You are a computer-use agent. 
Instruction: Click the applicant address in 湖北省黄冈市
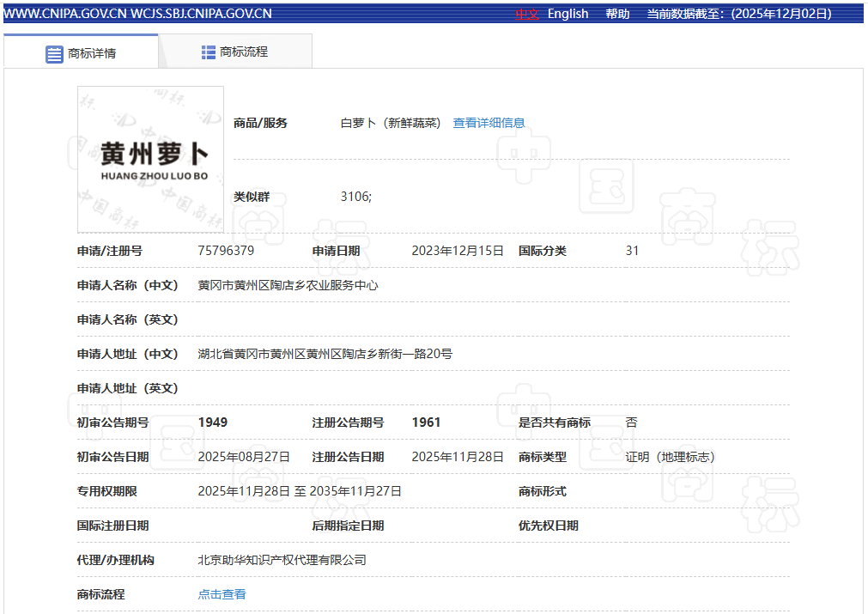325,354
